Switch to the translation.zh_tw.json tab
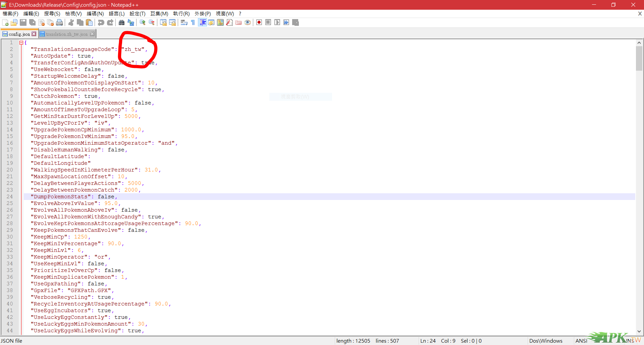Image resolution: width=644 pixels, height=345 pixels. (66, 34)
